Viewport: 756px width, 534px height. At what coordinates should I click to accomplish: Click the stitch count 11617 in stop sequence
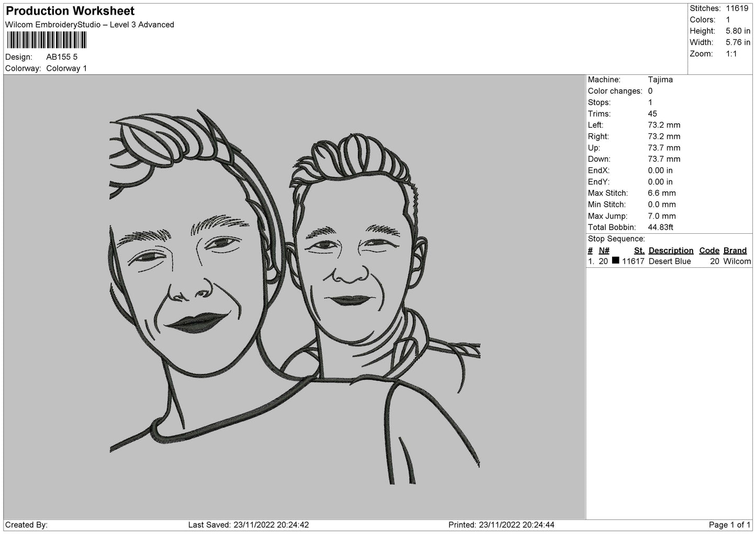[x=633, y=262]
